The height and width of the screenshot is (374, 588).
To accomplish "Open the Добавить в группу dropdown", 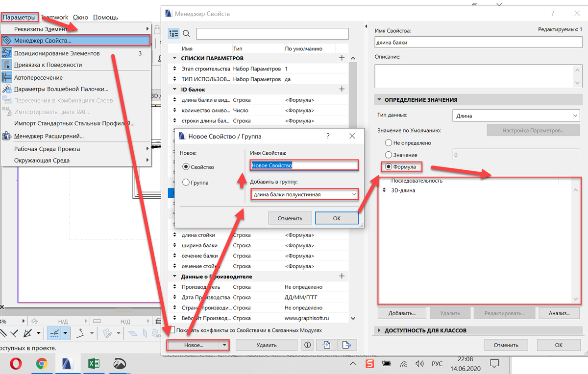I will point(304,194).
